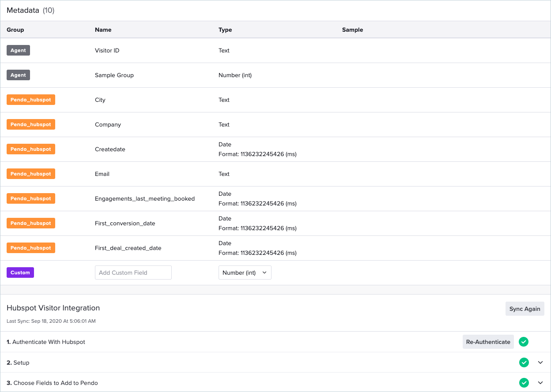Image resolution: width=551 pixels, height=392 pixels.
Task: Click the Re-Authenticate button
Action: click(x=488, y=342)
